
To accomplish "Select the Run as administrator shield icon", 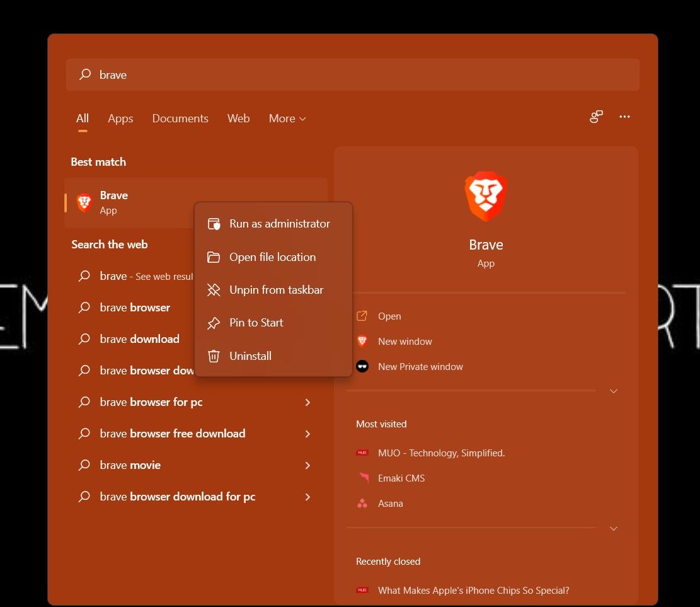I will click(213, 223).
